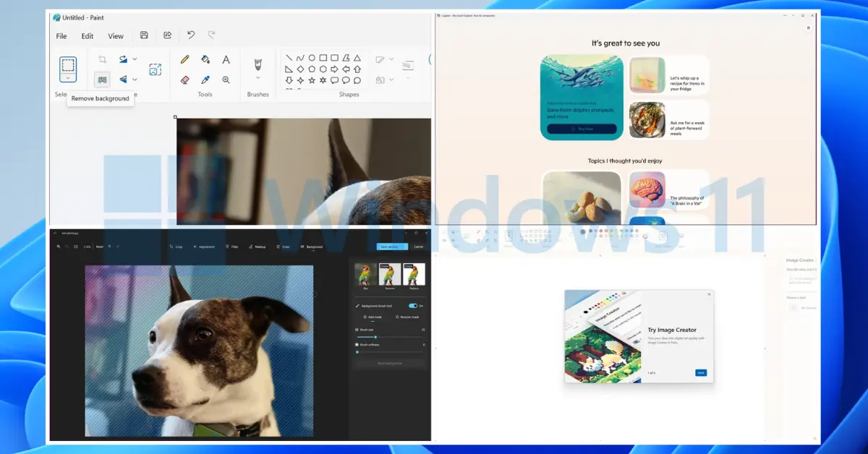The height and width of the screenshot is (454, 868).
Task: Open the plant-forward meals card in Copilot
Action: 668,120
